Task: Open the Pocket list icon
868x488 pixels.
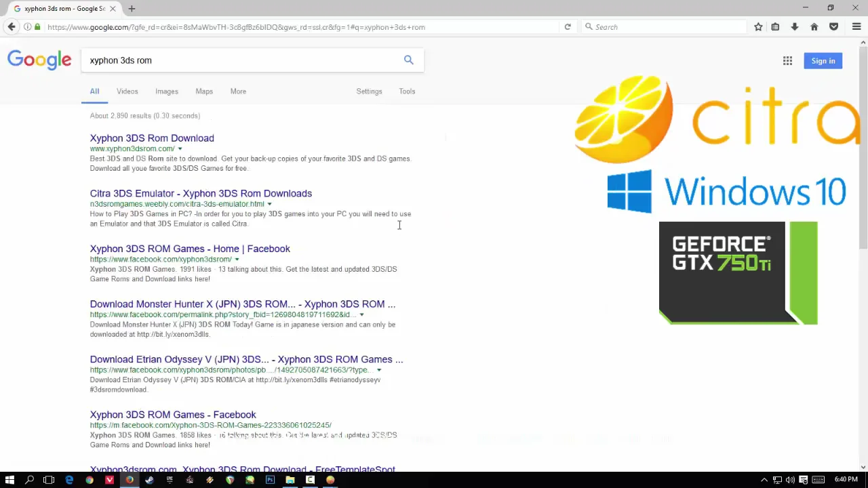Action: (834, 27)
